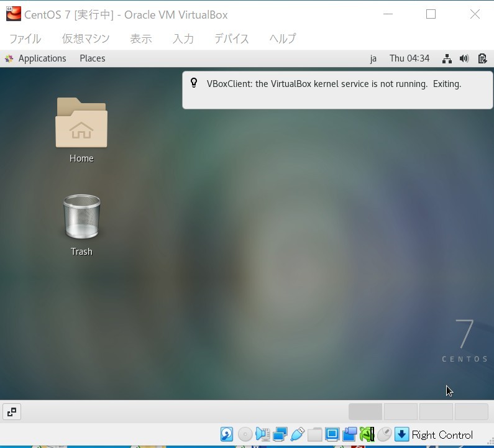Switch to the third workspace
Screen dimensions: 494x448
pyautogui.click(x=436, y=411)
